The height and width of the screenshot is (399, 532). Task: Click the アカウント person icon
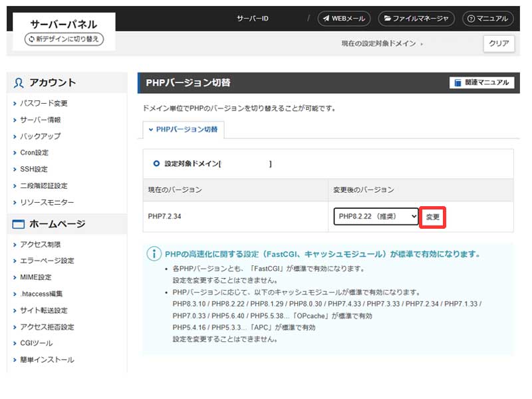[x=19, y=82]
